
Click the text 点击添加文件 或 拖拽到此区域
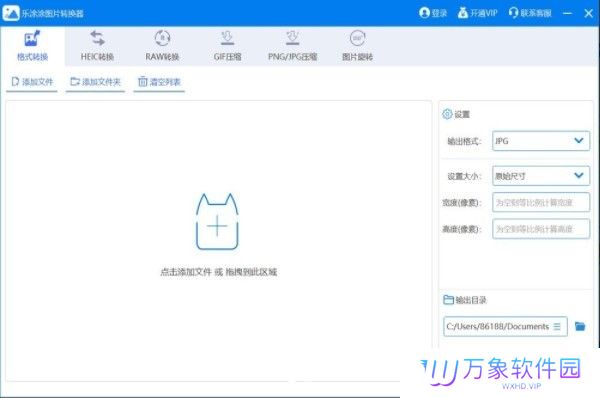tap(218, 272)
